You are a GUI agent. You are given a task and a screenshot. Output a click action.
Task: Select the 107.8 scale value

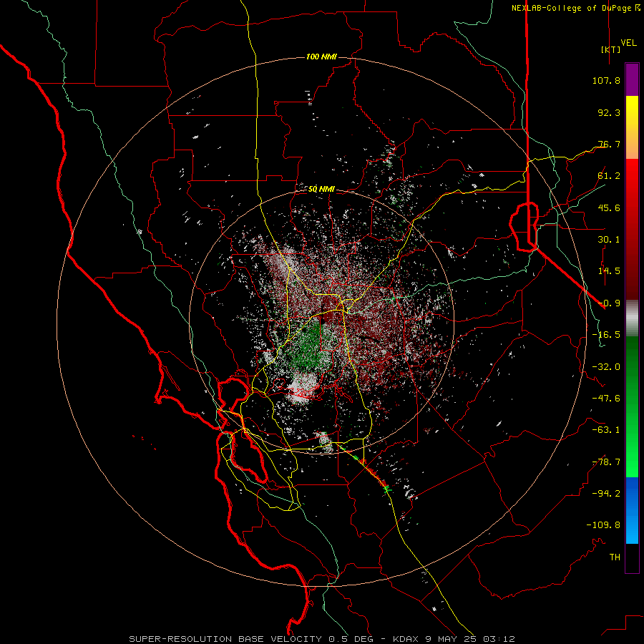pyautogui.click(x=606, y=80)
